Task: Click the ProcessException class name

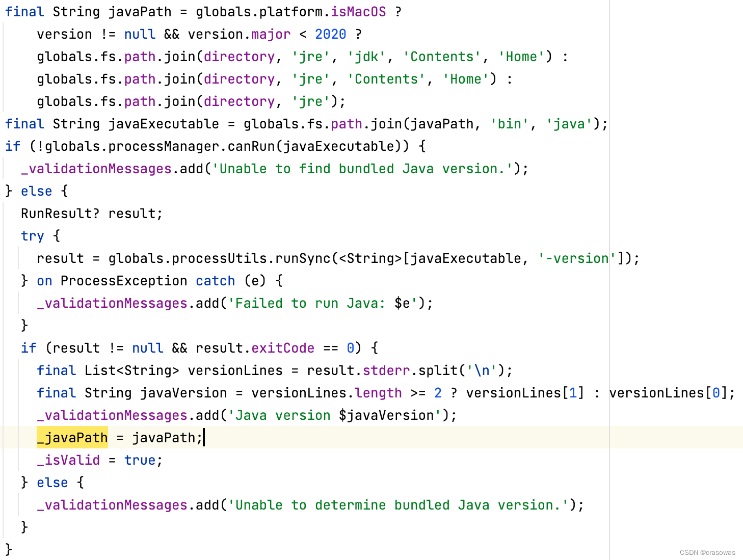Action: [x=124, y=281]
